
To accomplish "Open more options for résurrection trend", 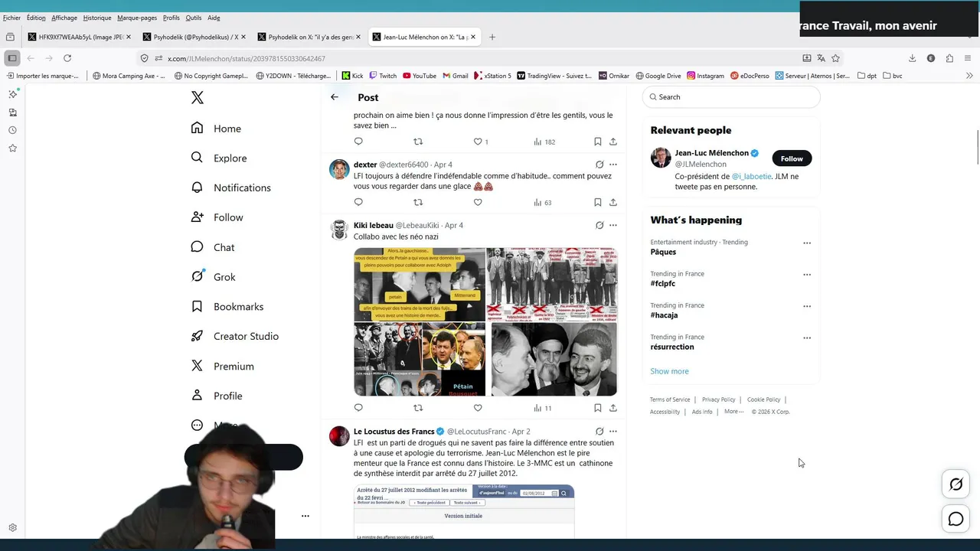I will coord(806,337).
